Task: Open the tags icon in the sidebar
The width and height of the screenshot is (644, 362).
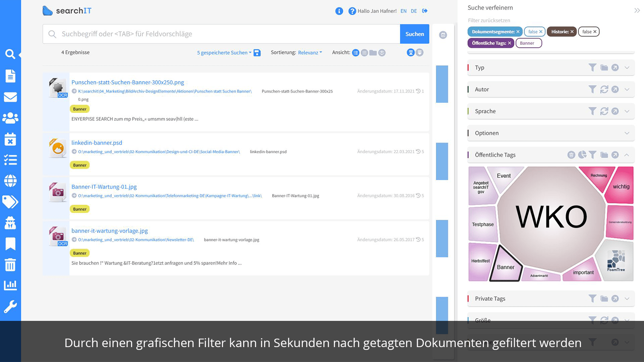Action: [10, 202]
